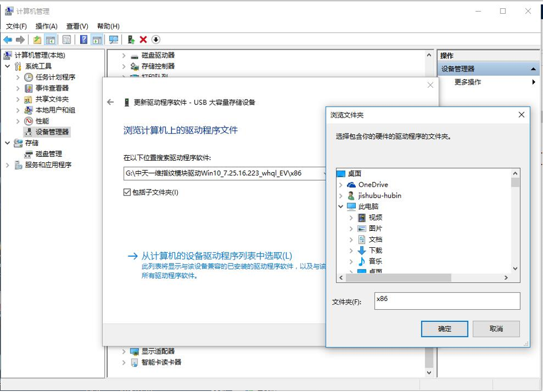Click the Help question mark toolbar icon
The width and height of the screenshot is (543, 392).
83,40
